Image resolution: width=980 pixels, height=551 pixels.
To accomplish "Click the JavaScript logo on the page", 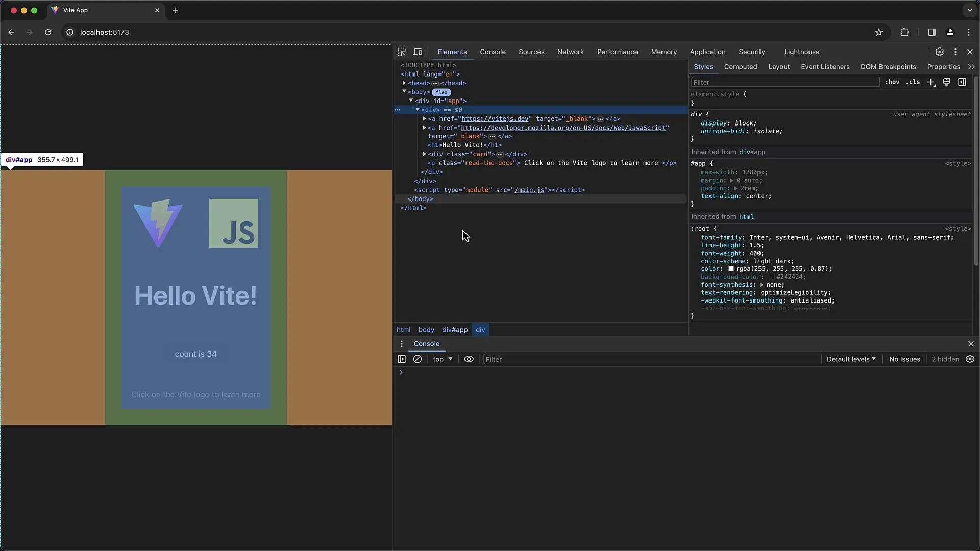I will 234,223.
